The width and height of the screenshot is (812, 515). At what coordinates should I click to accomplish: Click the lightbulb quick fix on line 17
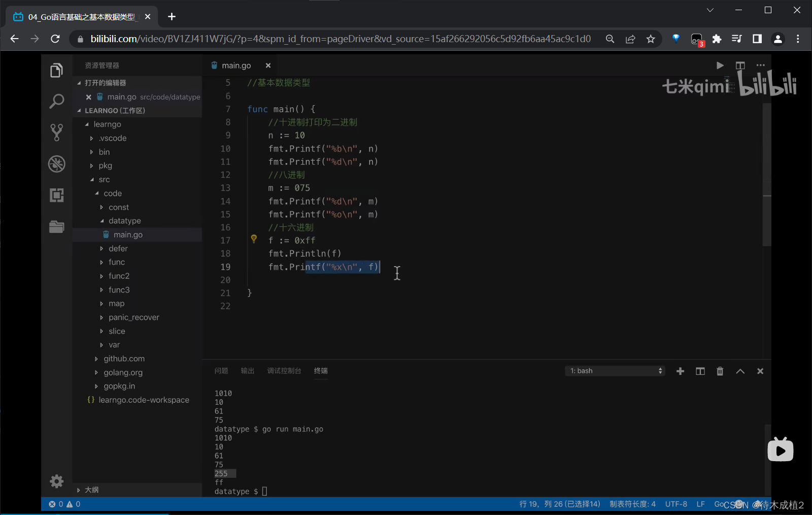[254, 239]
